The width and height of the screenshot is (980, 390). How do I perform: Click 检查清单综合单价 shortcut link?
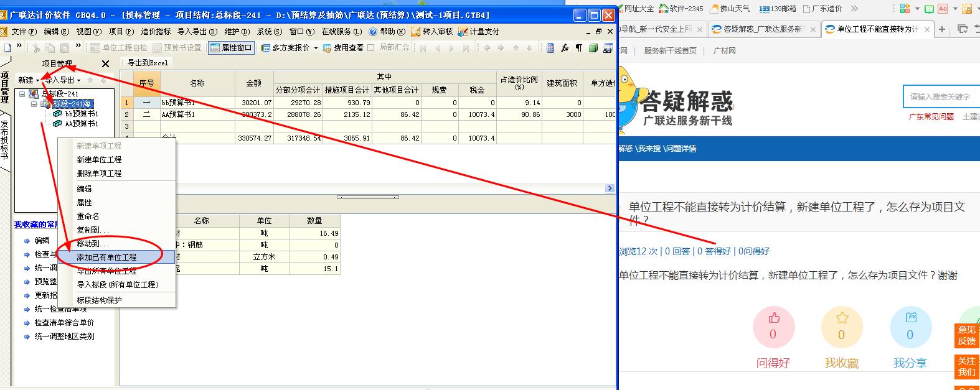(x=64, y=323)
